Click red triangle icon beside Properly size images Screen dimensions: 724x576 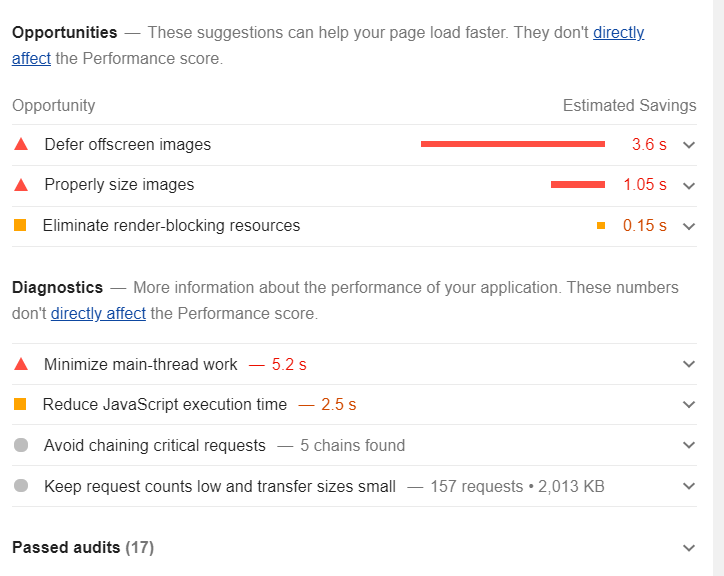[x=21, y=185]
